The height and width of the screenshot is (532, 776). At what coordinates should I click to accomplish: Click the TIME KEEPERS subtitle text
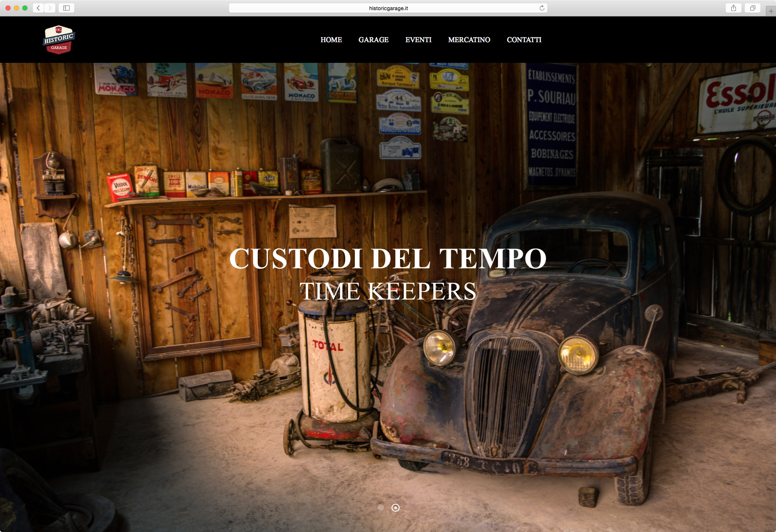coord(388,291)
